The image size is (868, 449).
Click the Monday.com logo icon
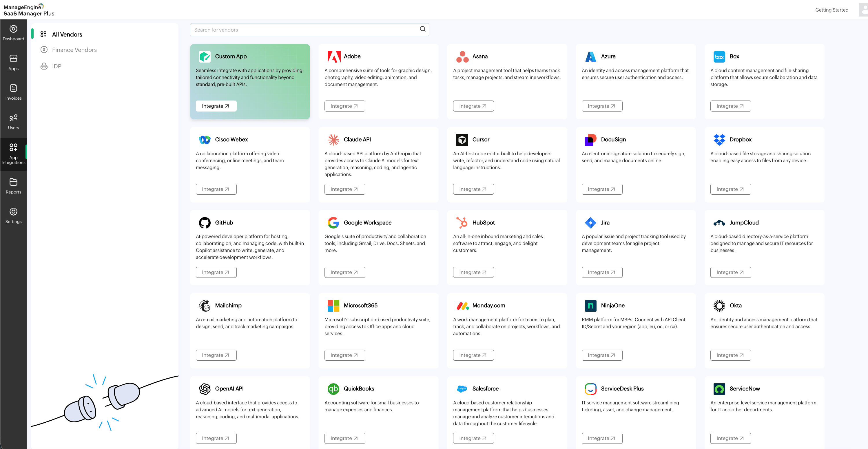463,306
